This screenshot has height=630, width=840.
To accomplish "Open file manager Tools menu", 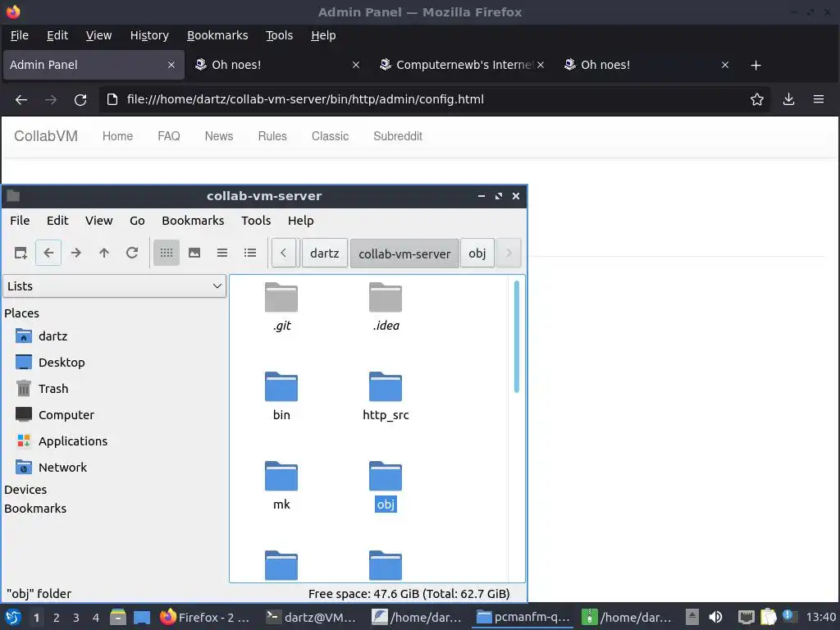I will 256,221.
